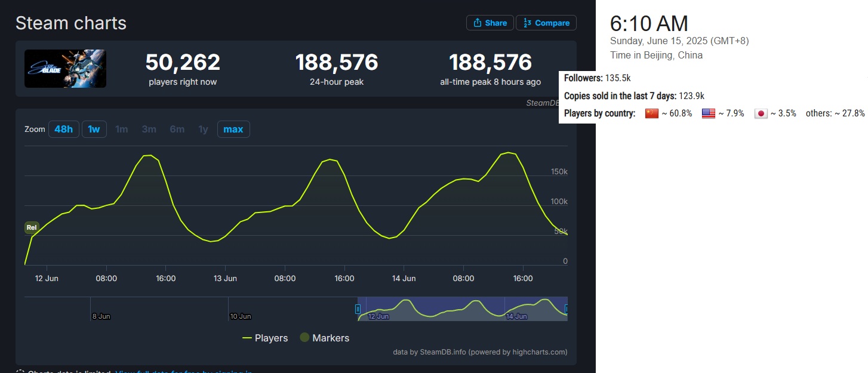Image resolution: width=868 pixels, height=373 pixels.
Task: Grab the left navigator range handle
Action: [x=358, y=309]
